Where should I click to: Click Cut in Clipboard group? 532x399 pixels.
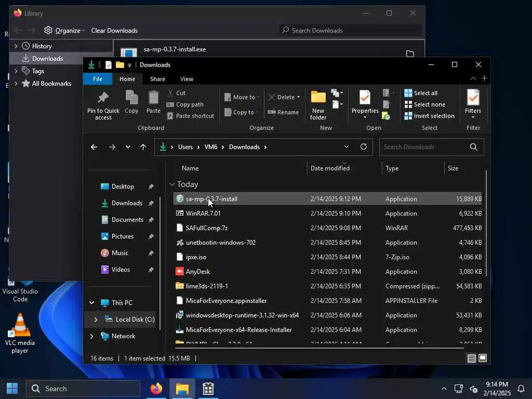coord(177,93)
